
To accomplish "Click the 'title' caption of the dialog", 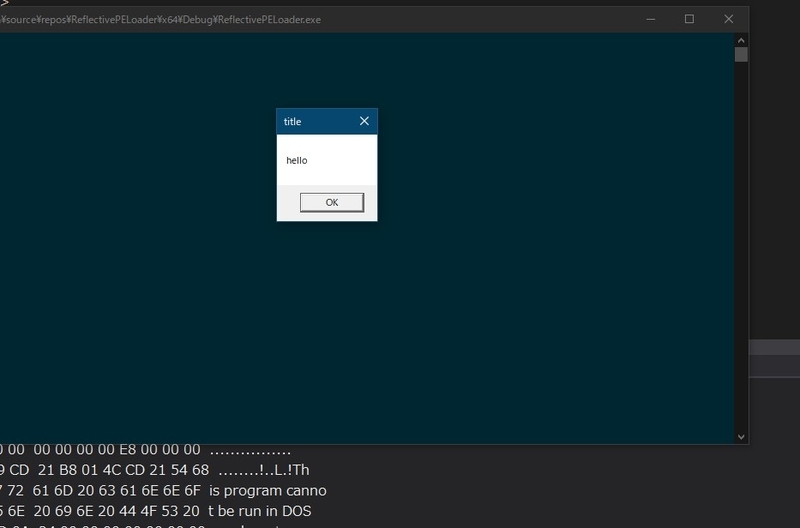I will (292, 121).
